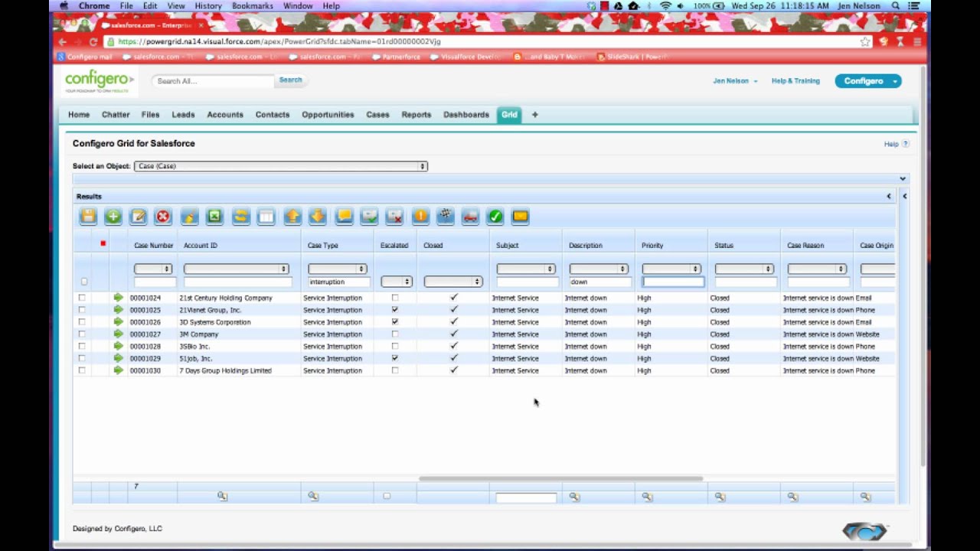Go to the Dashboards tab
The width and height of the screenshot is (980, 551).
point(466,115)
